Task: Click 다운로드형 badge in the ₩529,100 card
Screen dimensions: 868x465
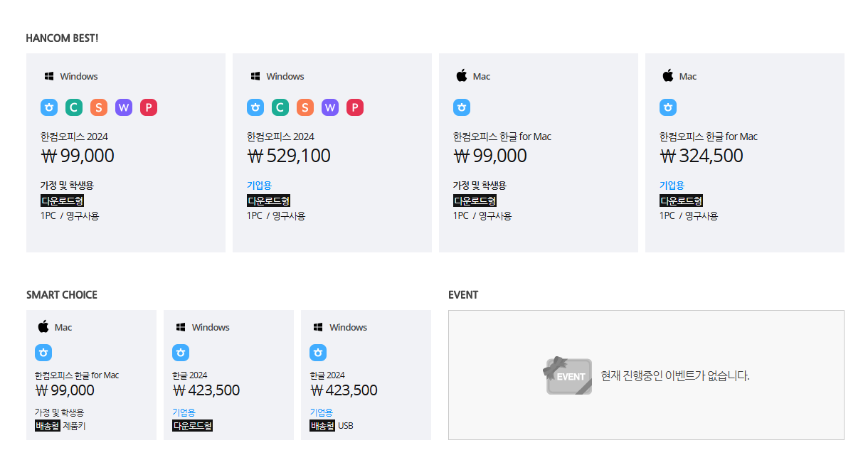Action: (268, 201)
